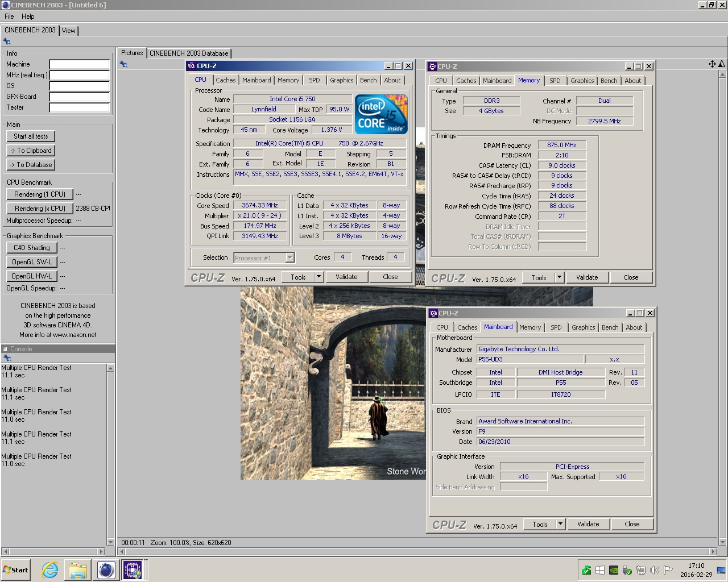This screenshot has height=582, width=728.
Task: Open the Graphics tab in the CPU-Z CPU window
Action: tap(342, 80)
